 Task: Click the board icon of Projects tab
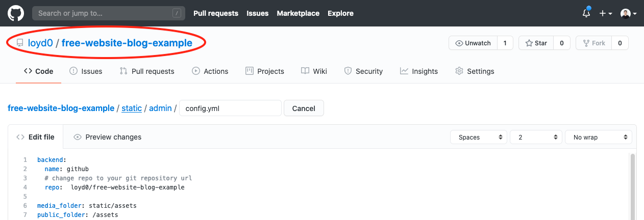[x=250, y=71]
